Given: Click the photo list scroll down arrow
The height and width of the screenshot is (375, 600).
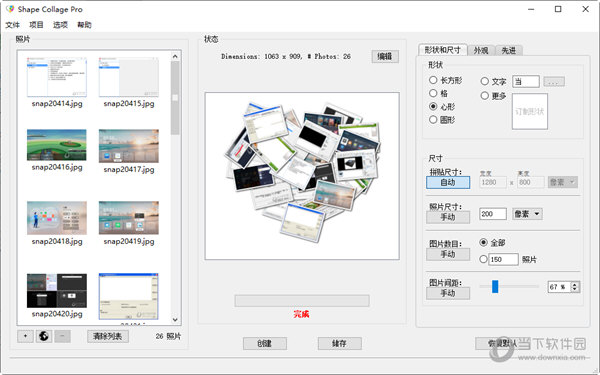Looking at the screenshot, I should click(x=175, y=320).
